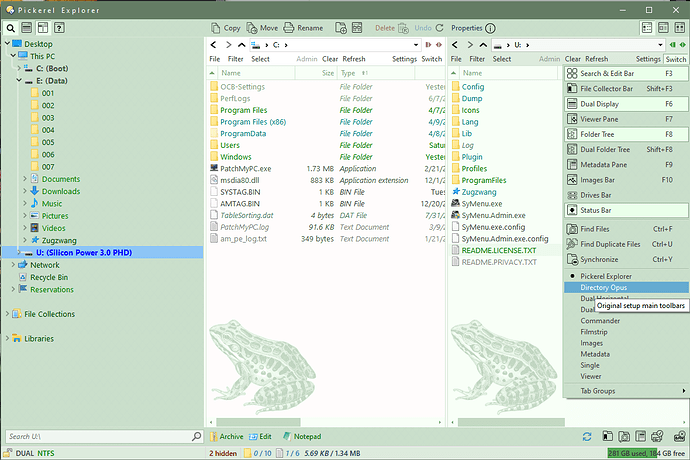
Task: Click the Rename icon in the toolbar
Action: point(289,28)
